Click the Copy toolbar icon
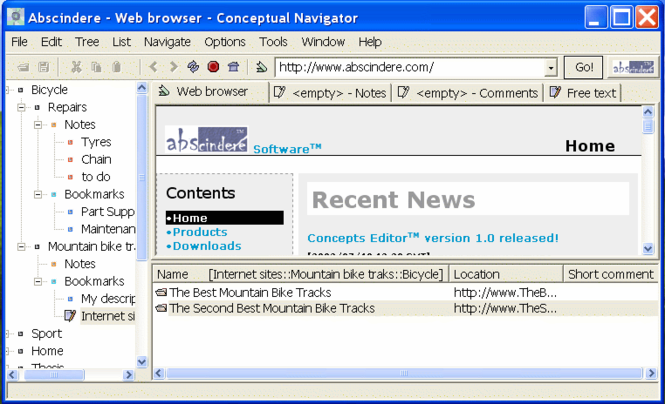Image resolution: width=665 pixels, height=404 pixels. click(x=96, y=67)
